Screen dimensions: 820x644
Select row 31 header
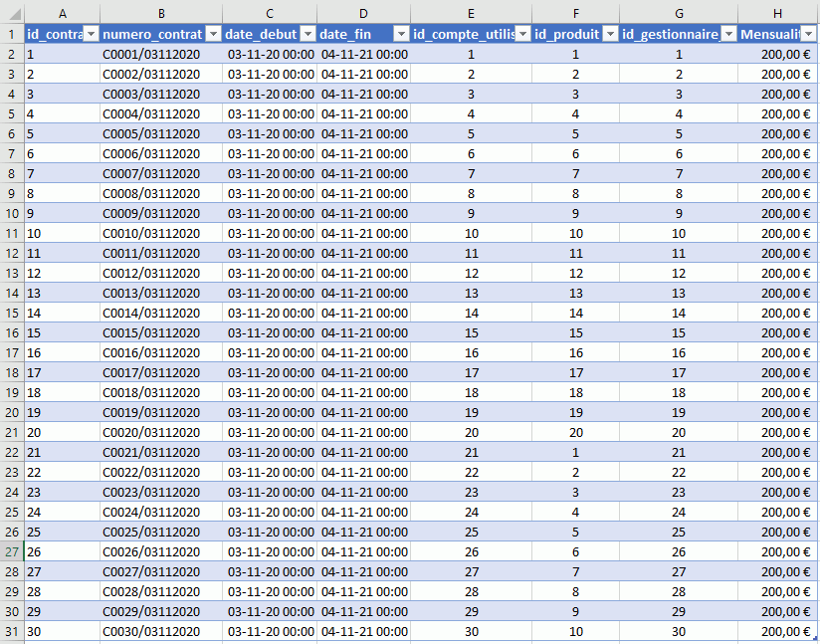12,631
